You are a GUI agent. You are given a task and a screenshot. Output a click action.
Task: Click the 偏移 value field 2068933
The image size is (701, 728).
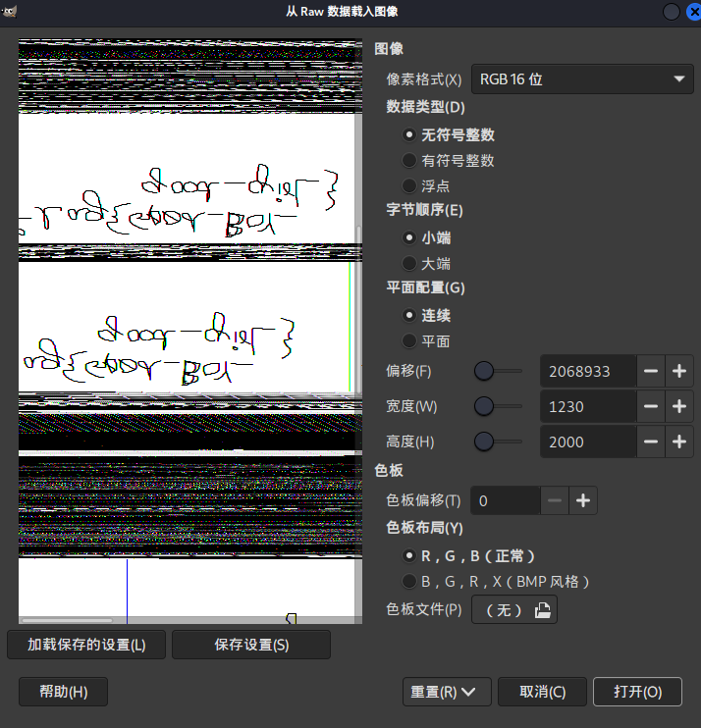pos(588,371)
